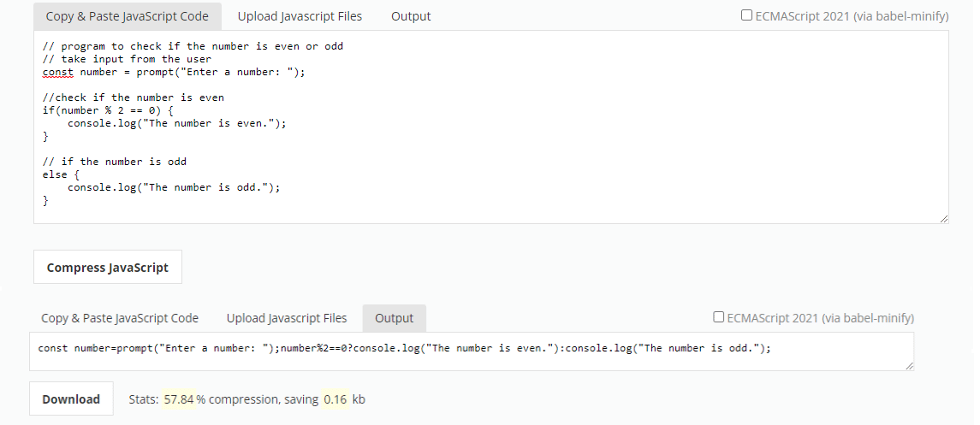980x425 pixels.
Task: Open Upload Javascript Files tab above minified output
Action: (x=287, y=318)
